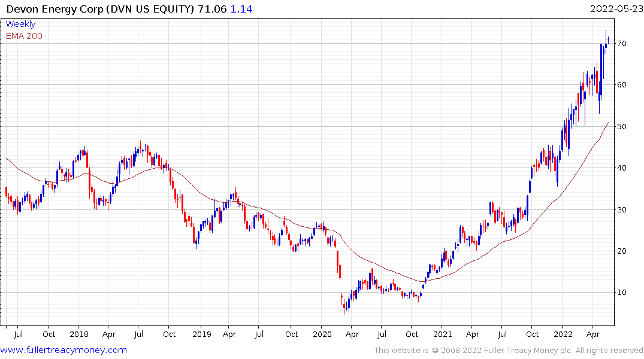Click the 2018 time axis label
Screen dimensions: 644x359
[79, 334]
